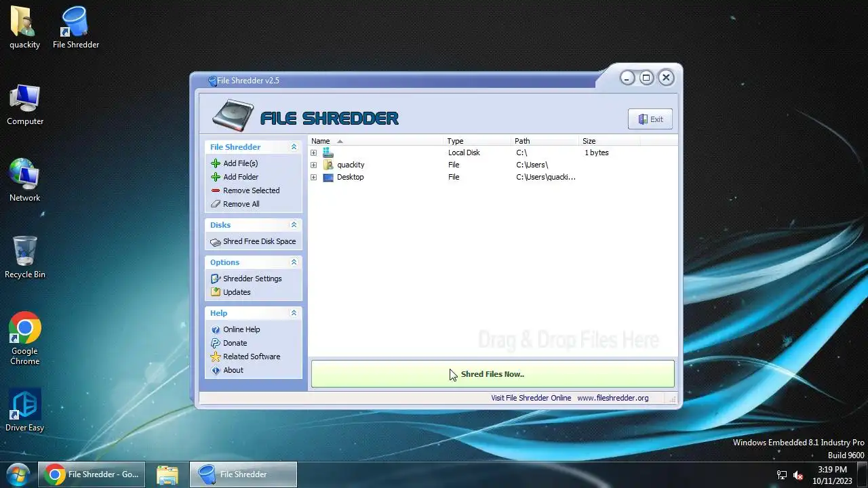
Task: Click the Local Disk C: drive icon
Action: (328, 152)
